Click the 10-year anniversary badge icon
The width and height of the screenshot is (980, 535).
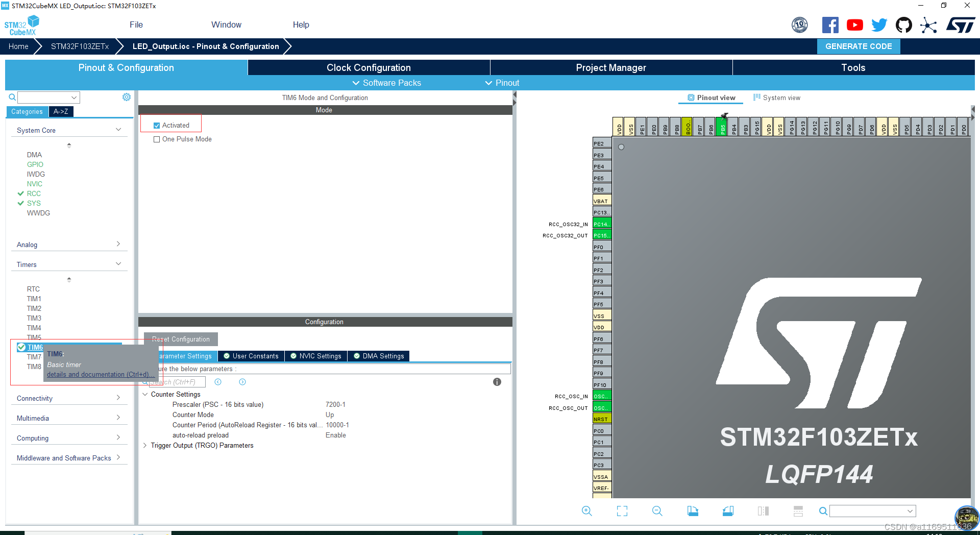coord(799,25)
